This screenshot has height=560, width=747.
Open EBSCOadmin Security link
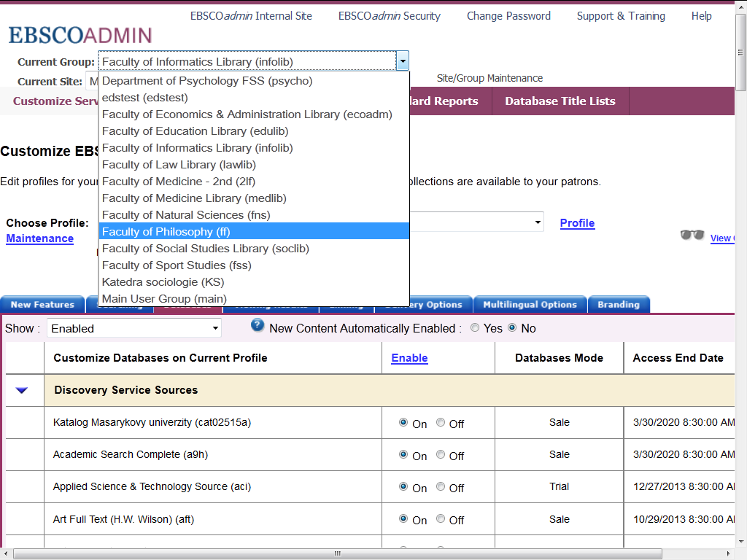click(390, 16)
